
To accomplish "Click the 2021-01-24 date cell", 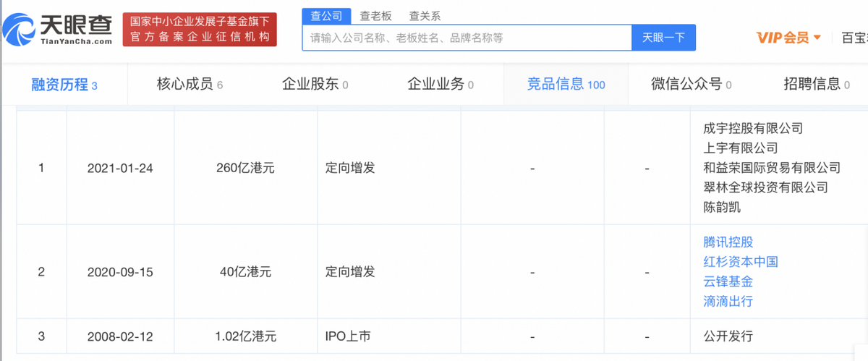I will click(x=120, y=168).
